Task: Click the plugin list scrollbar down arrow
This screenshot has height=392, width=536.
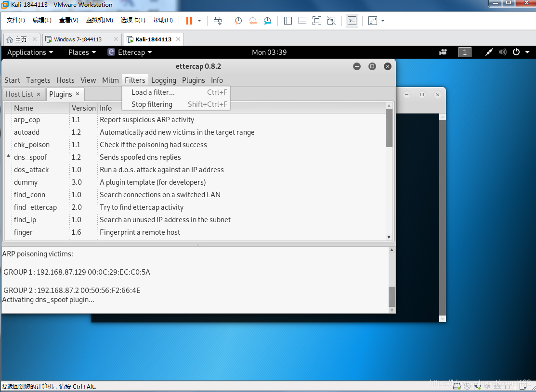Action: (x=389, y=237)
